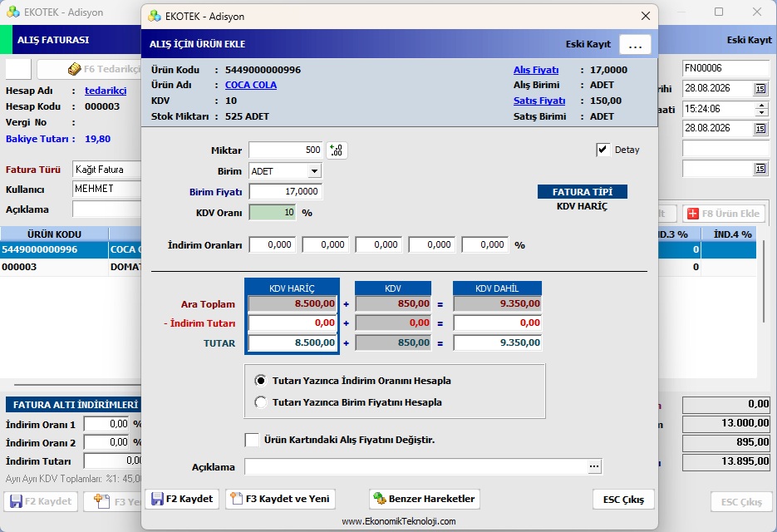Open ellipsis button at end of Açıklama field
This screenshot has width=777, height=532.
[x=594, y=466]
